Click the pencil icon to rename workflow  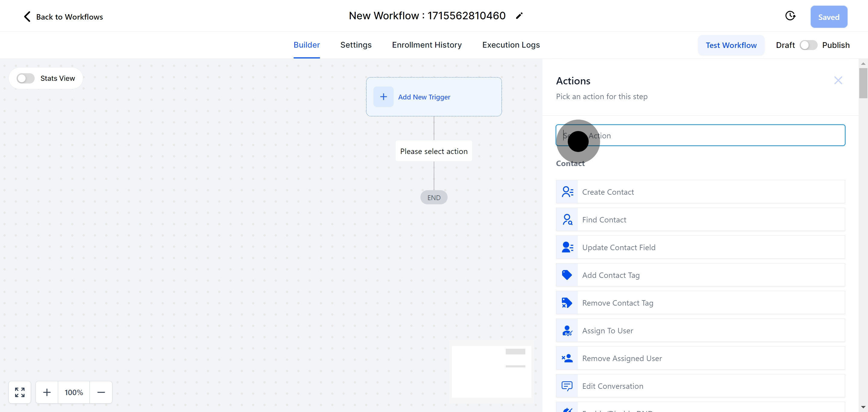519,16
